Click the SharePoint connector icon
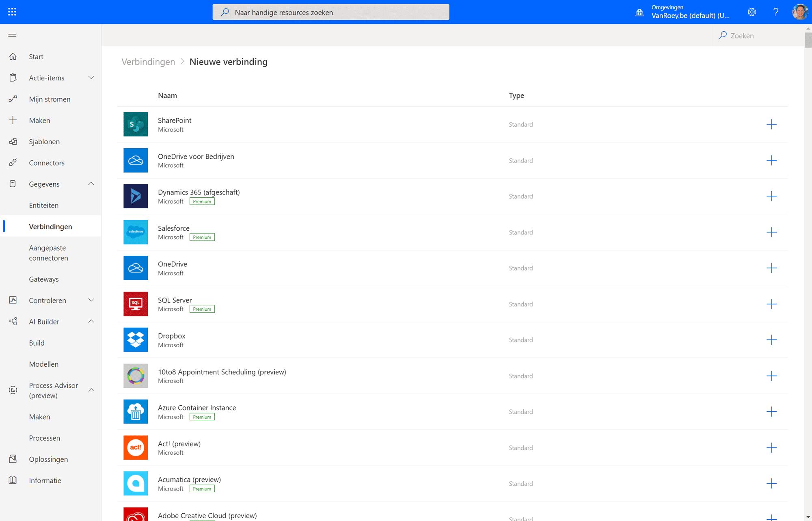The image size is (812, 521). [136, 124]
